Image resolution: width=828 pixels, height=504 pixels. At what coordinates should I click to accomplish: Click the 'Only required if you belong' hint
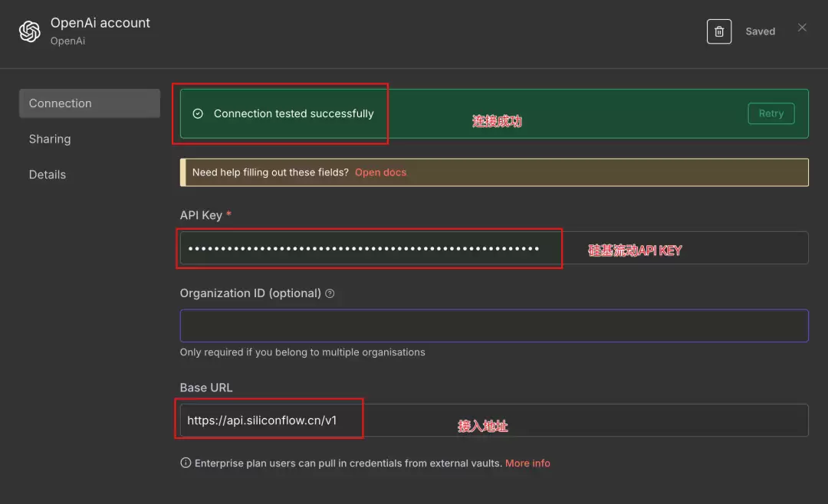pyautogui.click(x=302, y=352)
